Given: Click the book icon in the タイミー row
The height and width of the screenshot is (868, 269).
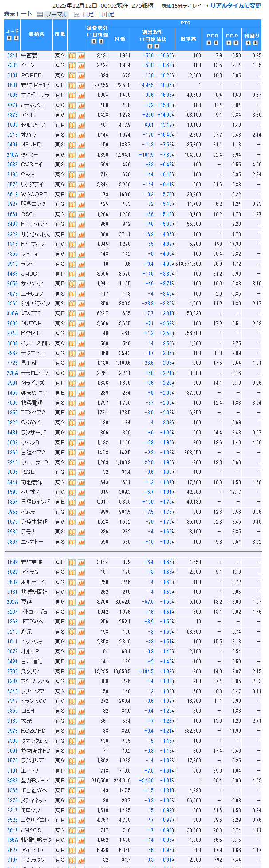Looking at the screenshot, I should point(72,155).
